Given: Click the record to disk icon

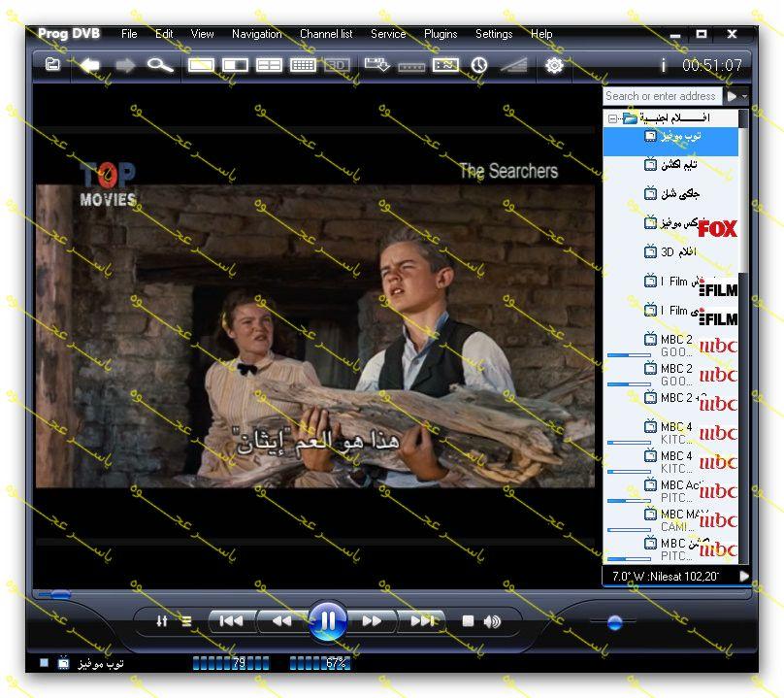Looking at the screenshot, I should pyautogui.click(x=377, y=65).
